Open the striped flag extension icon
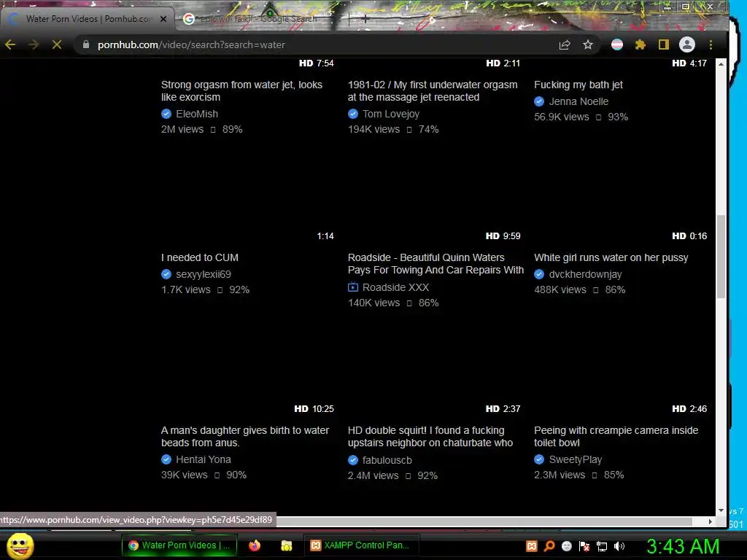747x560 pixels. 617,44
